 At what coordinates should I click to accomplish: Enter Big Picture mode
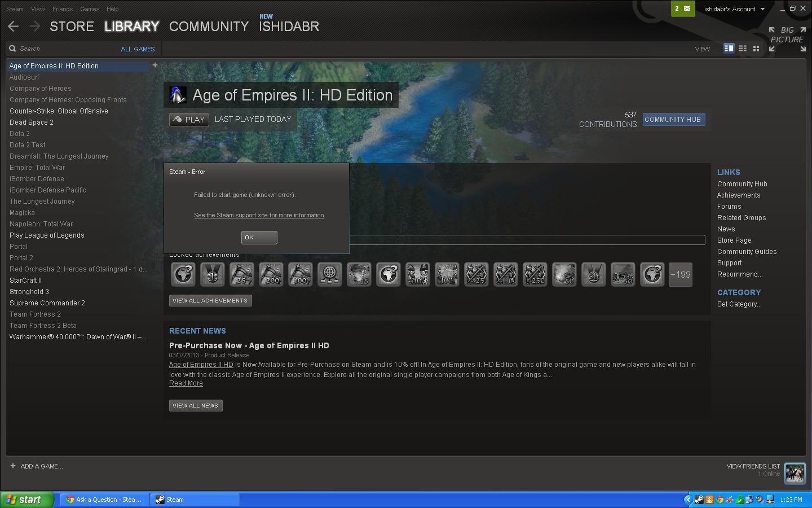coord(787,39)
